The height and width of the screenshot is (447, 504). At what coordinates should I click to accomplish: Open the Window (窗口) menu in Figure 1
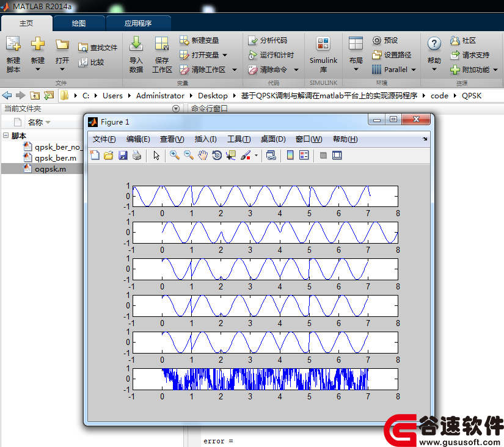(x=309, y=139)
